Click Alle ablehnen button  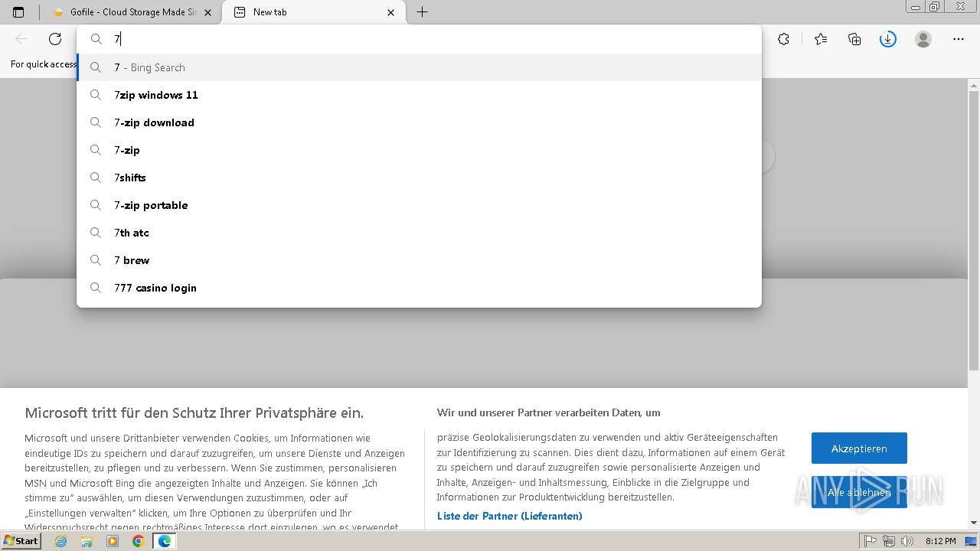coord(859,492)
